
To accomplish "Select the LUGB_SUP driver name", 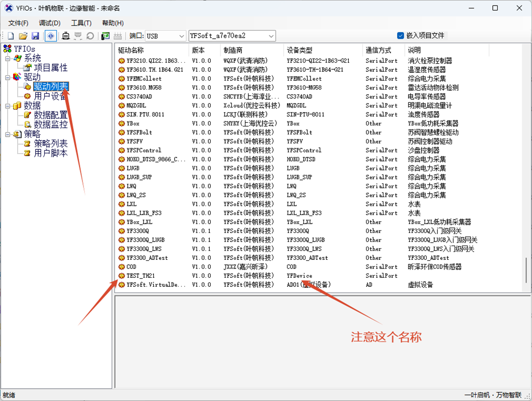I will (139, 177).
